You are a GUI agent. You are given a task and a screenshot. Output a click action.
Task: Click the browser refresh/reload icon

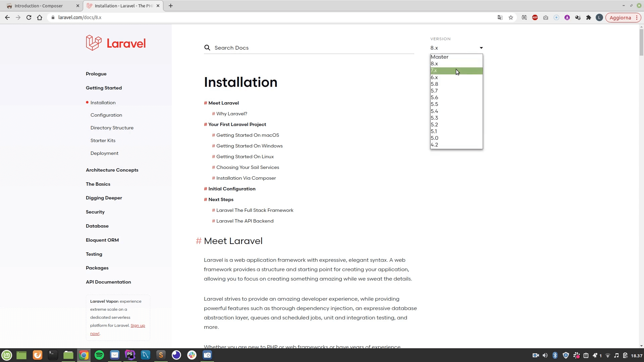coord(29,17)
